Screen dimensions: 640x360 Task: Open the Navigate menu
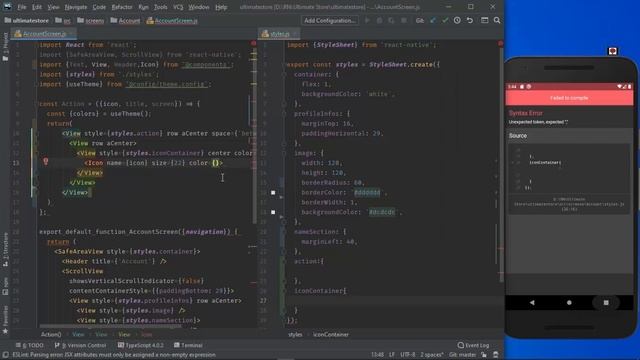(x=76, y=7)
